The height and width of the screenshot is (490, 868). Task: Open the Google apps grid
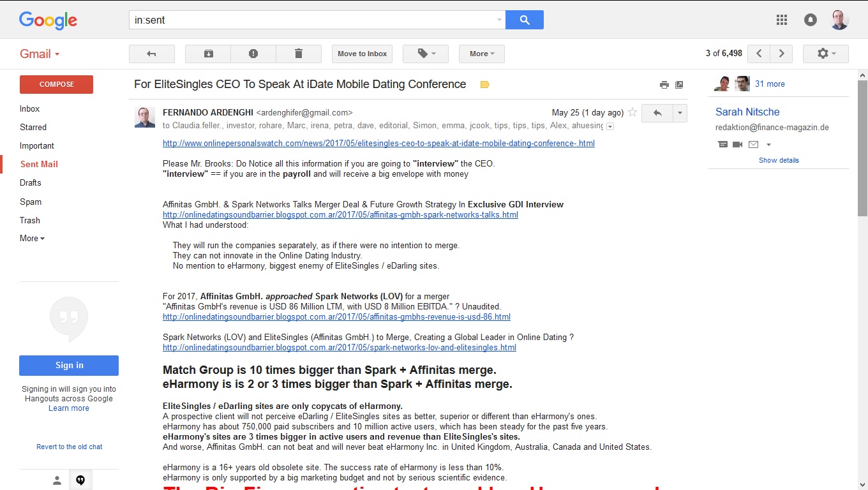[x=782, y=20]
